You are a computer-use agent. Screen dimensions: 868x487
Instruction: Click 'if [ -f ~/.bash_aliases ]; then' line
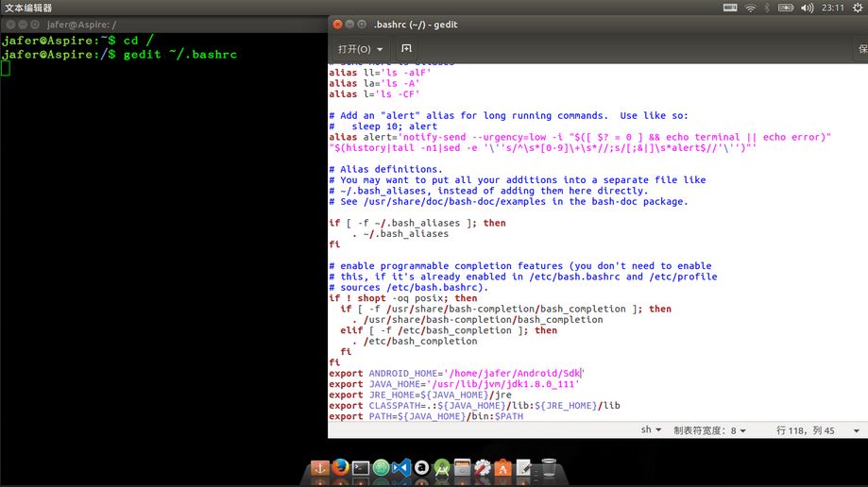(417, 223)
